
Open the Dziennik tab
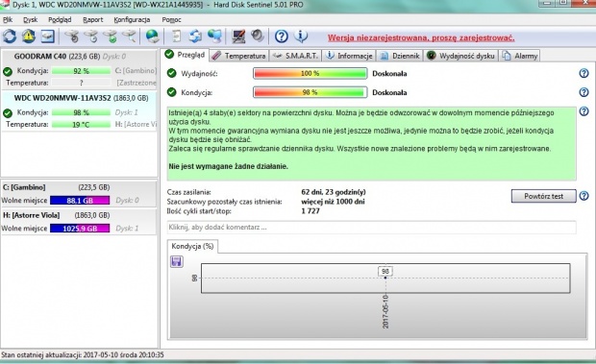(400, 56)
